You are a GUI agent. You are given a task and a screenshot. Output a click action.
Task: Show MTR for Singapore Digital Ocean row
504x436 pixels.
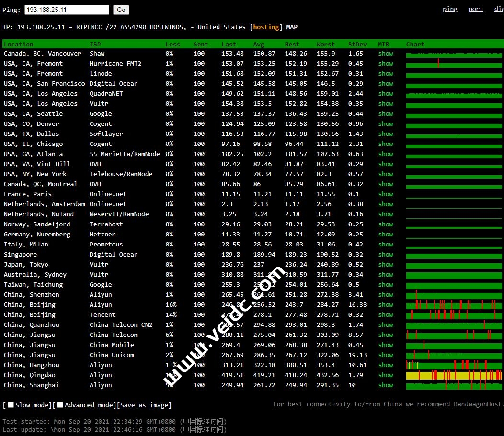pyautogui.click(x=385, y=255)
